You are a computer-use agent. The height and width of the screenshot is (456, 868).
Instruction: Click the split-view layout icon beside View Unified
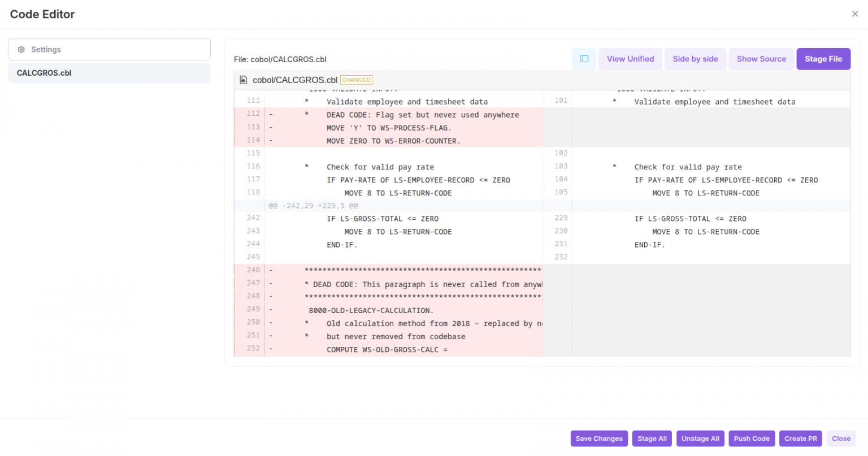584,59
